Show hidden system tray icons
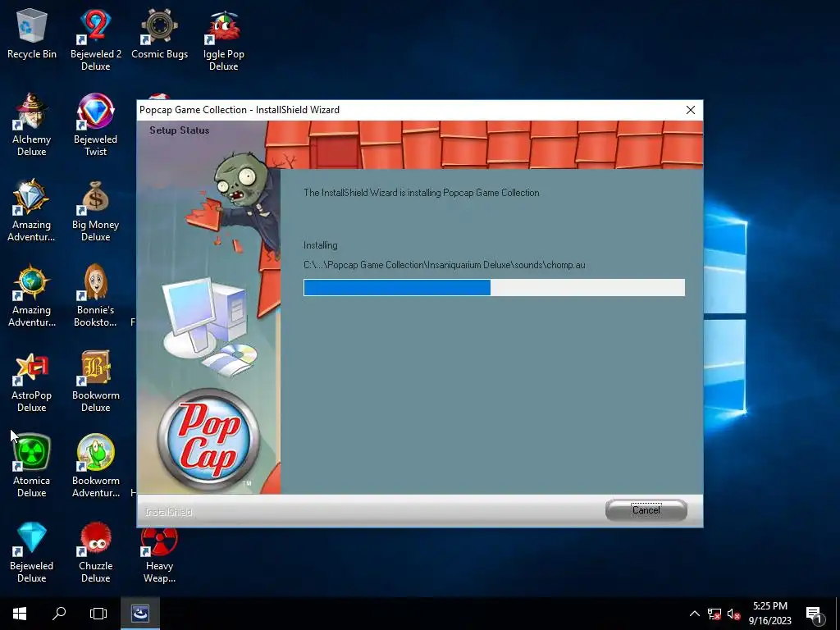 694,614
